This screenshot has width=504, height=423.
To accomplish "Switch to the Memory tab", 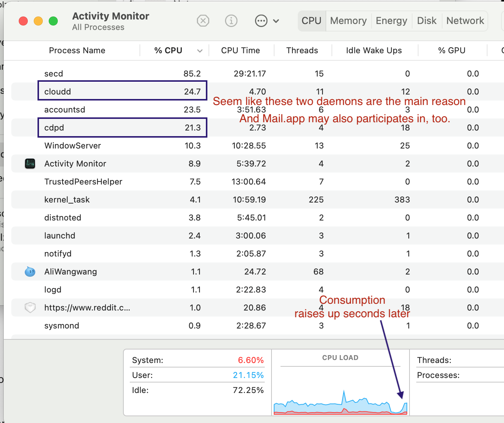I will tap(348, 21).
